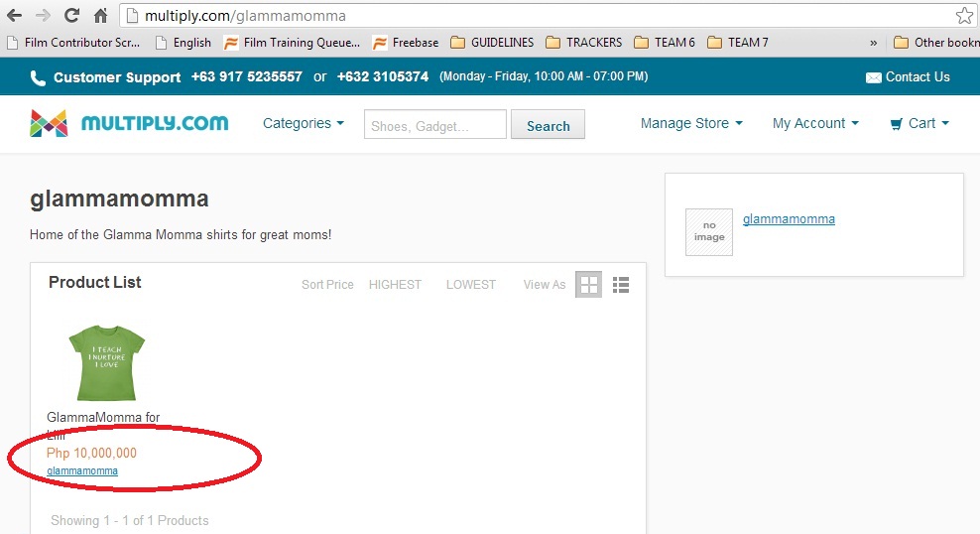980x534 pixels.
Task: Click the Home of the Glamma Momma description
Action: (x=181, y=234)
